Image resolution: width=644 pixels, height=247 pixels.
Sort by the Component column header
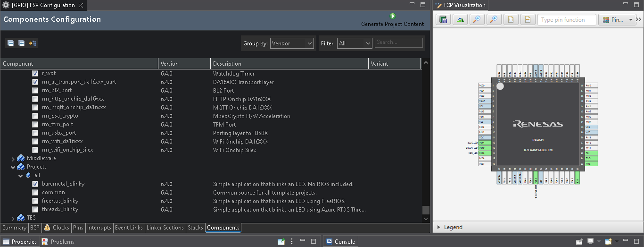pyautogui.click(x=79, y=64)
